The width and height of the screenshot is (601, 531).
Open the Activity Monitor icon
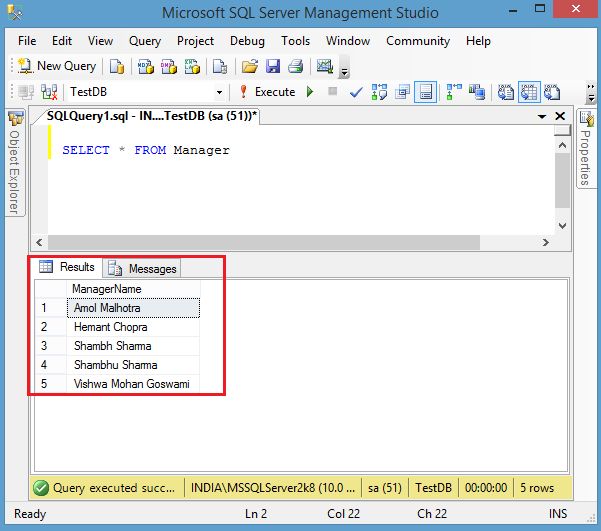tap(325, 66)
